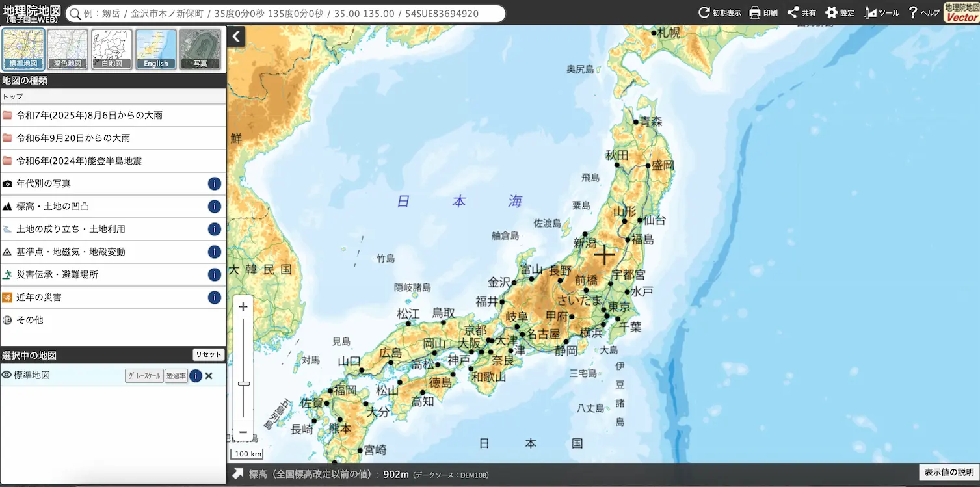980x487 pixels.
Task: Open folder 令和7年(2025年)8月6日からの大雨
Action: point(113,115)
